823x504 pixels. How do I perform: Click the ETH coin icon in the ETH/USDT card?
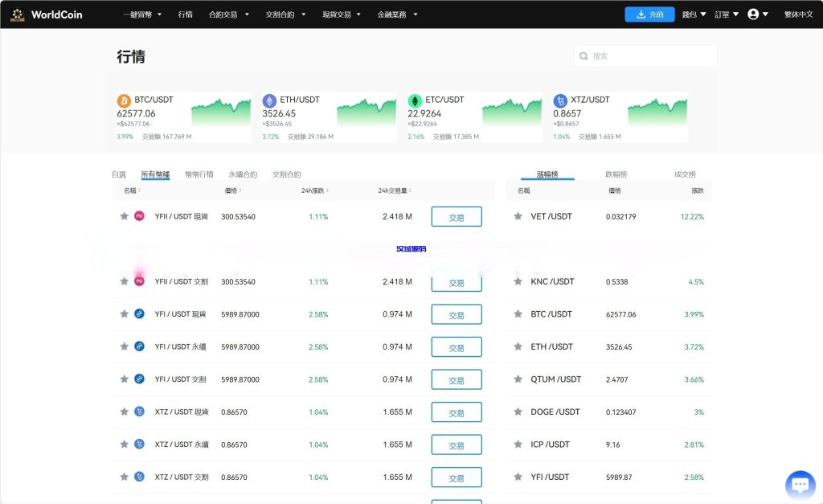coord(270,100)
